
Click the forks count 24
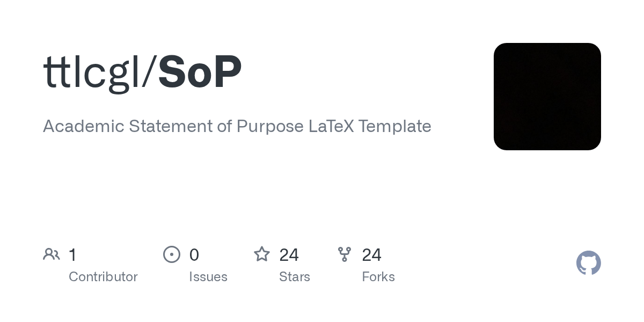pos(372,254)
